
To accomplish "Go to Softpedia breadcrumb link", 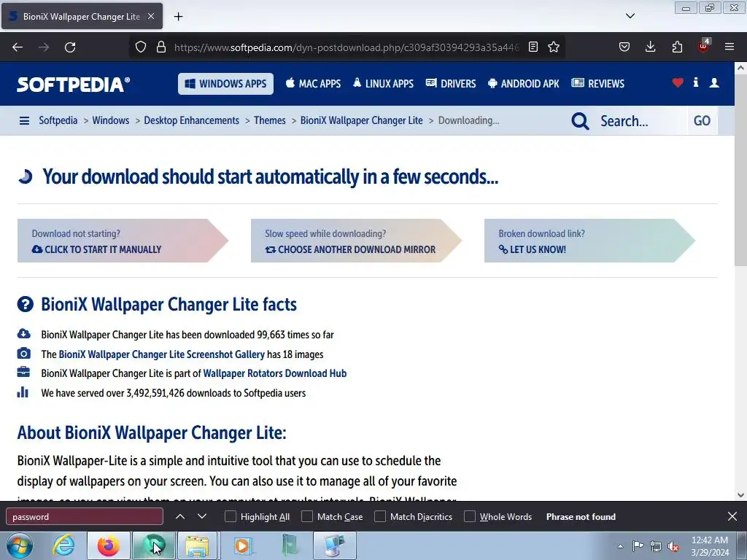I will 58,120.
